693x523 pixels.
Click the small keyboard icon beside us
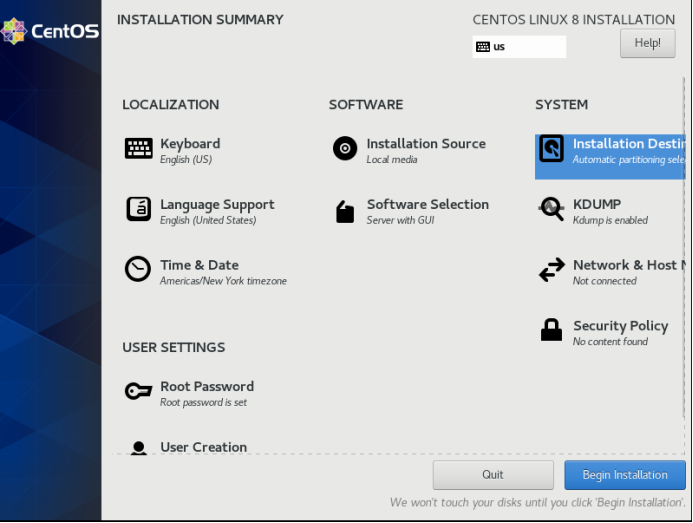[483, 46]
